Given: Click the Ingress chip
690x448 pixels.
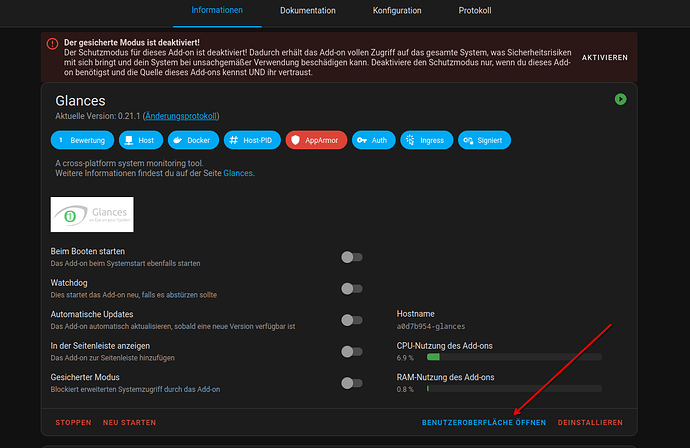Looking at the screenshot, I should [426, 140].
